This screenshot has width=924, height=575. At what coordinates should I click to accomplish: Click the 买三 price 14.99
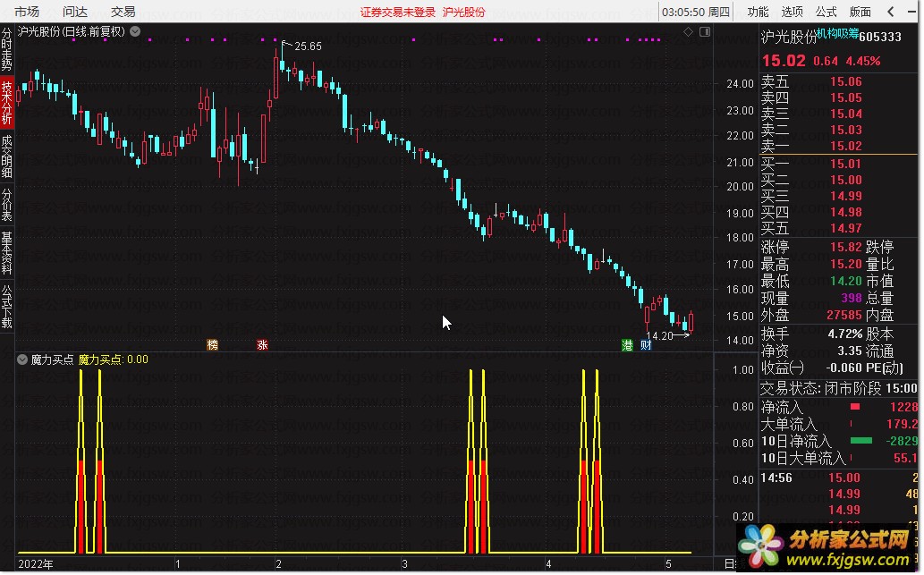846,196
